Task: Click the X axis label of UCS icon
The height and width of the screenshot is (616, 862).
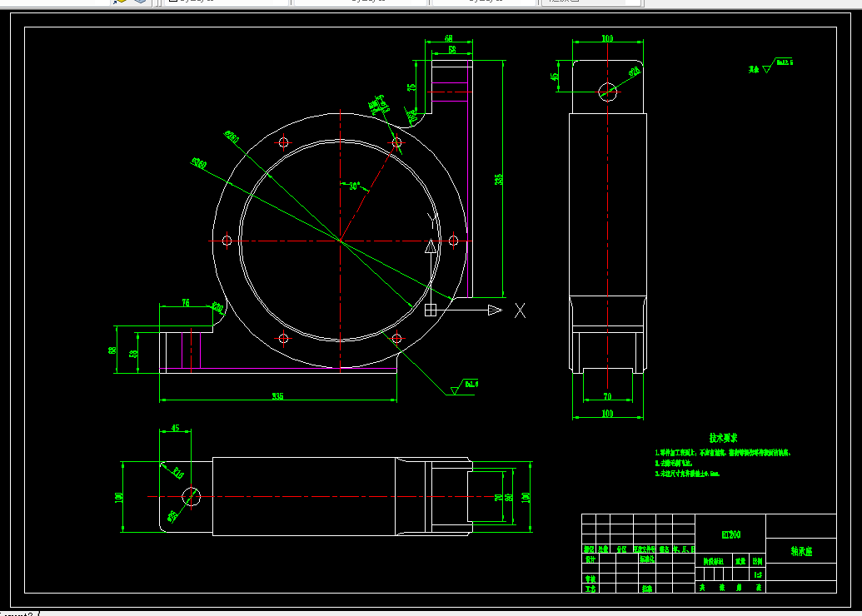Action: coord(520,310)
